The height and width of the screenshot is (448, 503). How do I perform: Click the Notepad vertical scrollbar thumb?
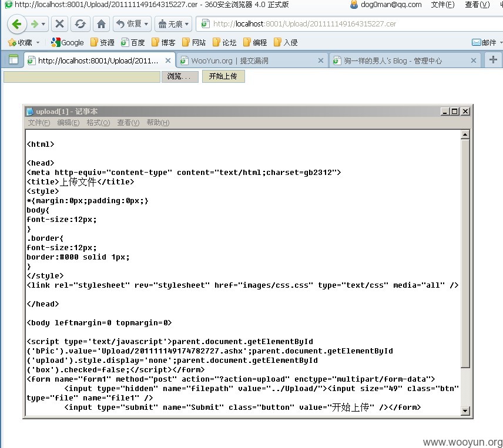(x=465, y=253)
